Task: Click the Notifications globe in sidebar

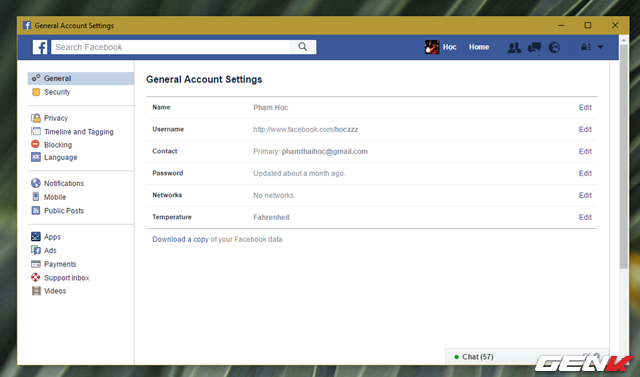Action: pos(36,183)
